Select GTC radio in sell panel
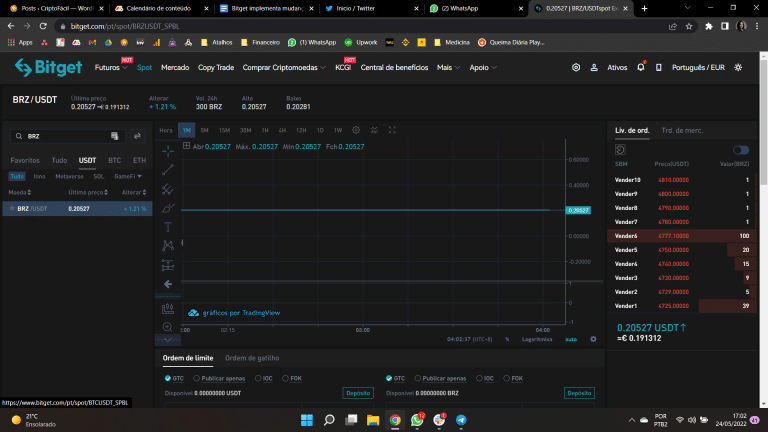Screen dimensions: 768x432 pyautogui.click(x=389, y=378)
